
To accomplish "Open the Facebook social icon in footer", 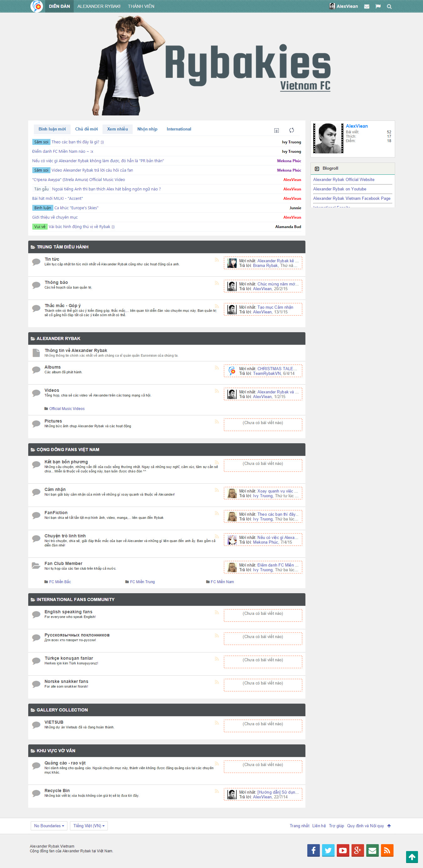I will point(313,850).
